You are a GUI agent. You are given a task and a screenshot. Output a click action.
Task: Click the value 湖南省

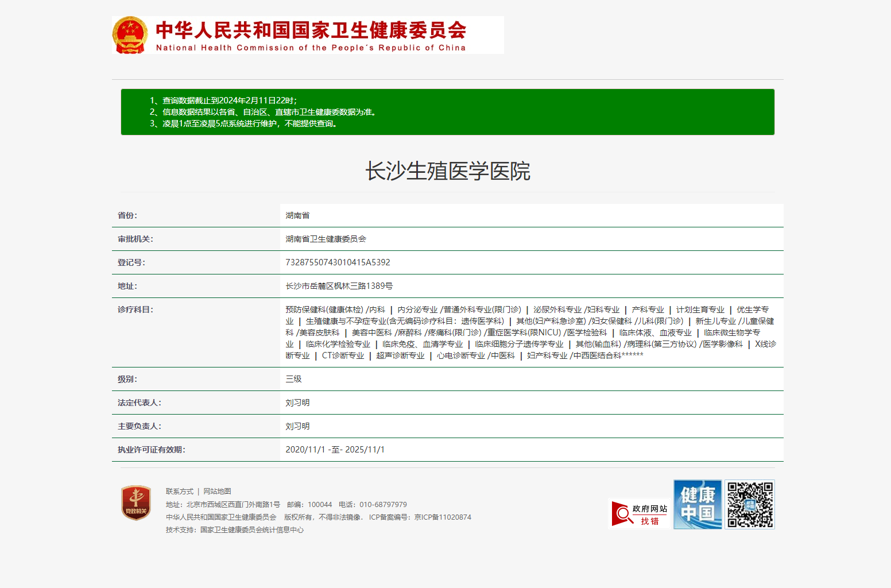[x=297, y=215]
